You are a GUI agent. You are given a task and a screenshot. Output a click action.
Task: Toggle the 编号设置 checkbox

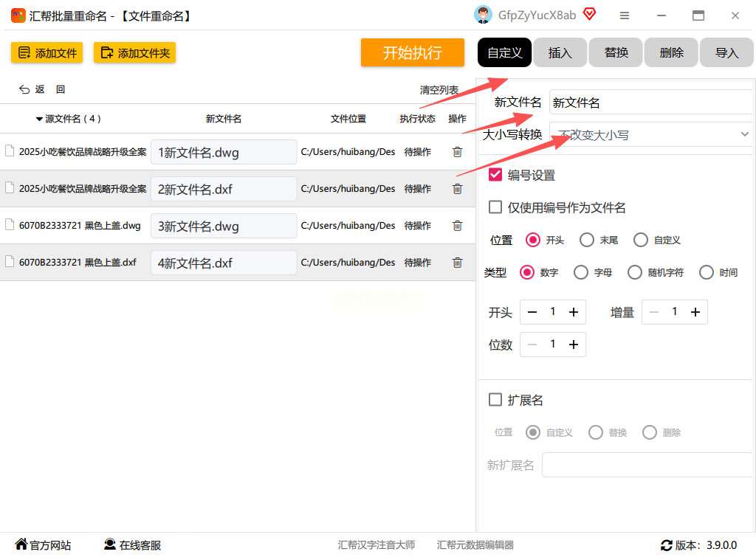[495, 174]
